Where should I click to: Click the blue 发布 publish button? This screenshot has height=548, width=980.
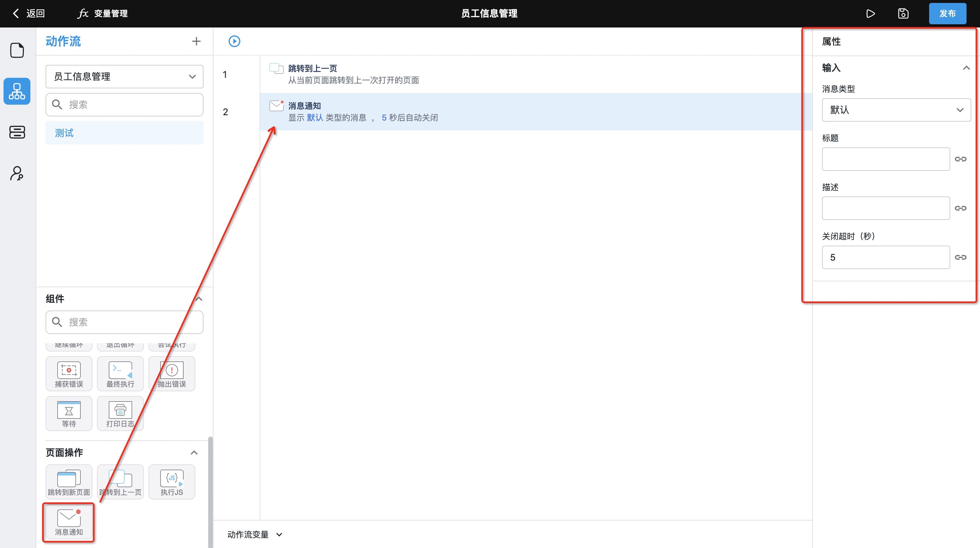coord(947,14)
